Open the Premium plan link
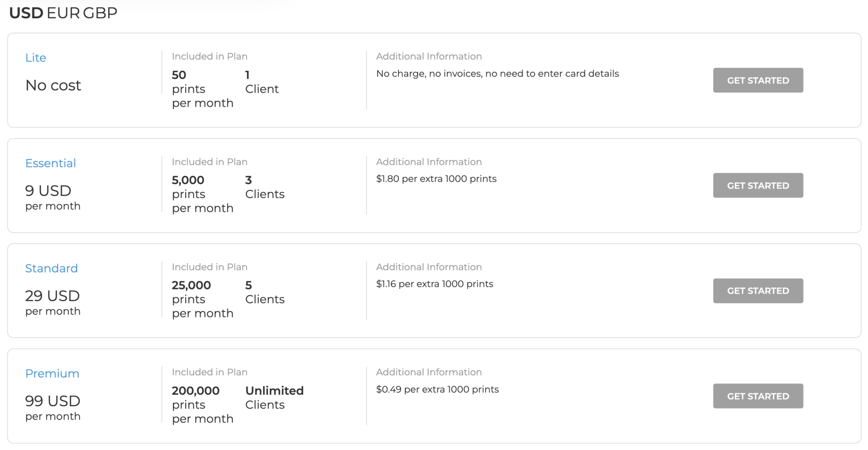 click(x=52, y=373)
